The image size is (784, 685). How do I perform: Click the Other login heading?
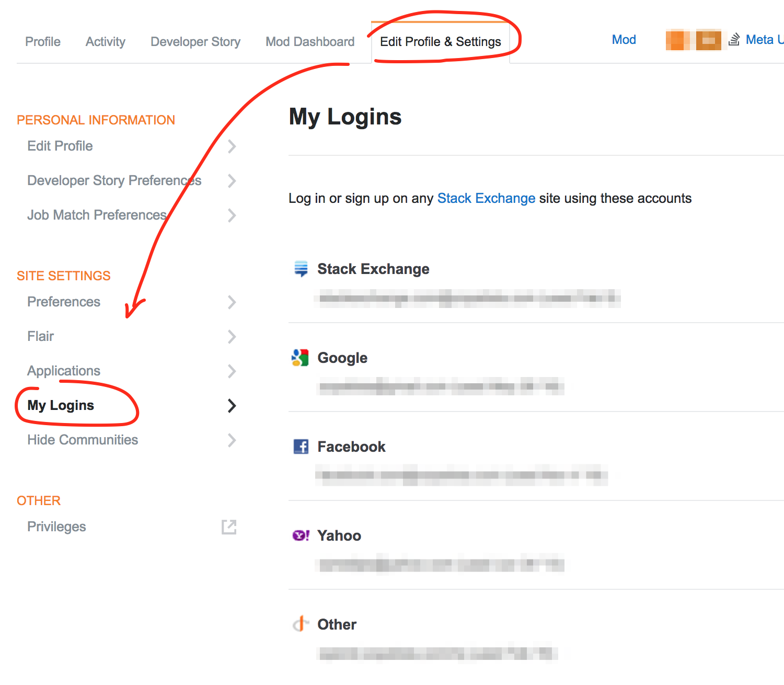tap(337, 624)
